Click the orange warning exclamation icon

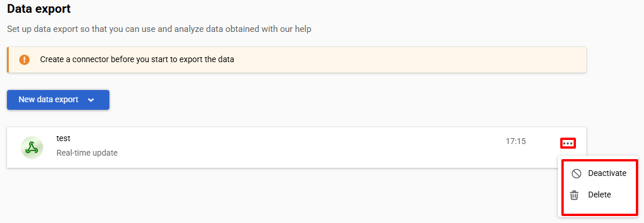[x=24, y=59]
